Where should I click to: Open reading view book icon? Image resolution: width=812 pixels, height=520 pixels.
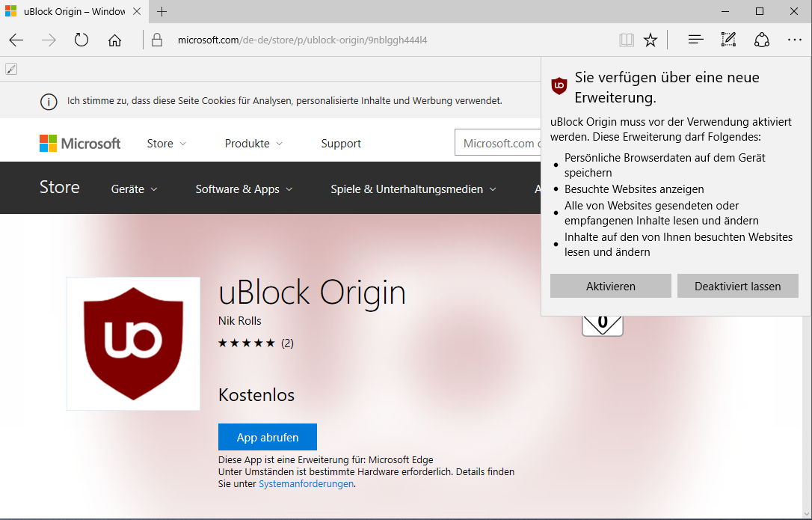[x=626, y=40]
